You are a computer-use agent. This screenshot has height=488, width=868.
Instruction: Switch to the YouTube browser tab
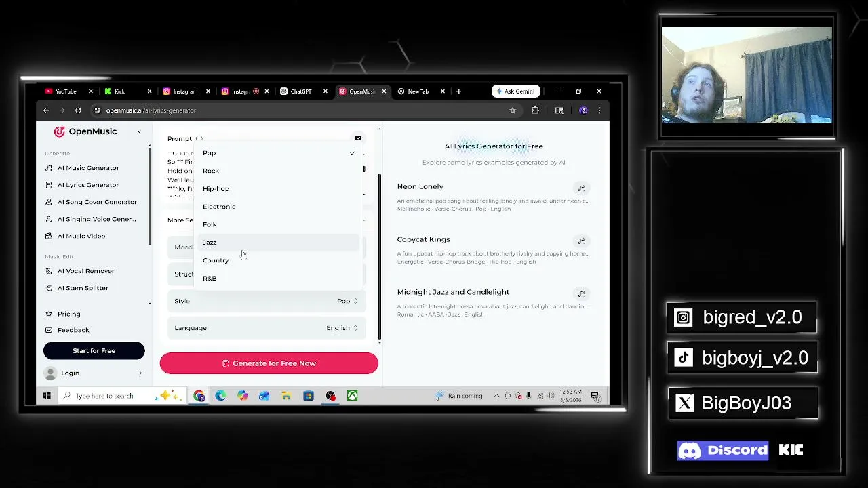(x=66, y=91)
